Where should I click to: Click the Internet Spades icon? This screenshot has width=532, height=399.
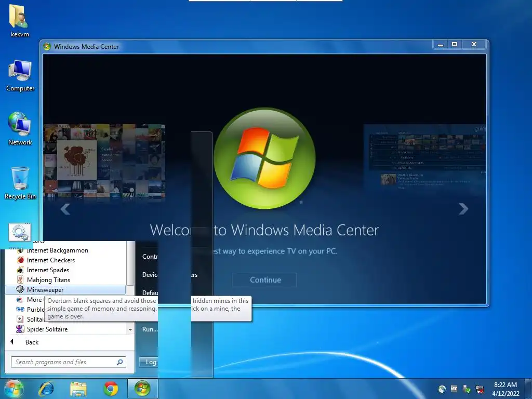[20, 270]
